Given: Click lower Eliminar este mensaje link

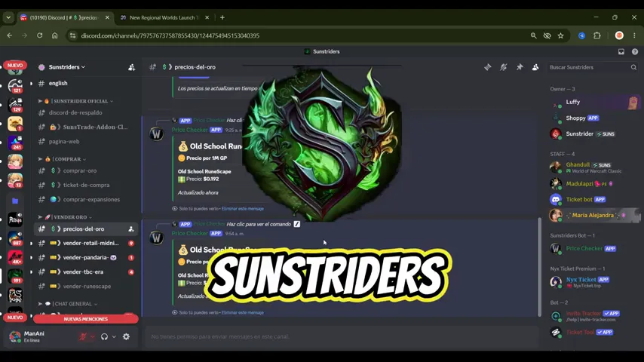Looking at the screenshot, I should [x=242, y=313].
